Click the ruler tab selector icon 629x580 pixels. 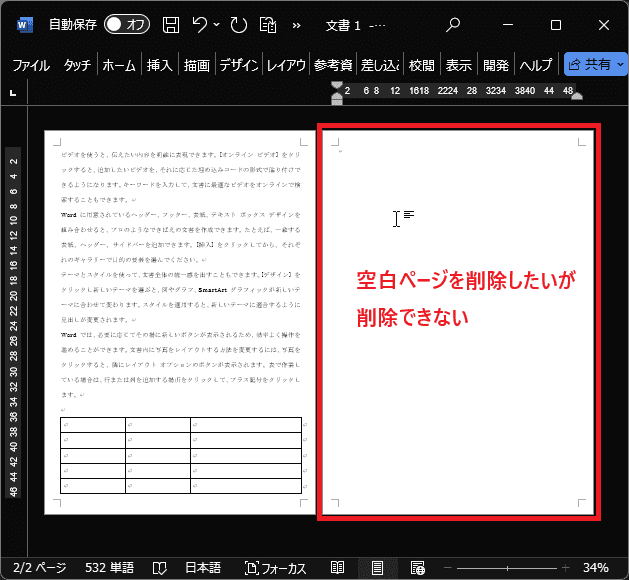click(x=12, y=93)
